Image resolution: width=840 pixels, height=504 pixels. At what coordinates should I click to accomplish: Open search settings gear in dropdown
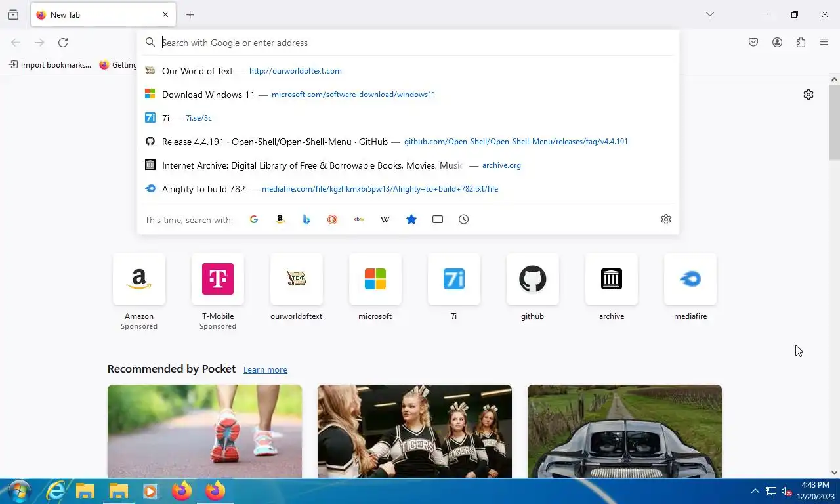tap(666, 219)
